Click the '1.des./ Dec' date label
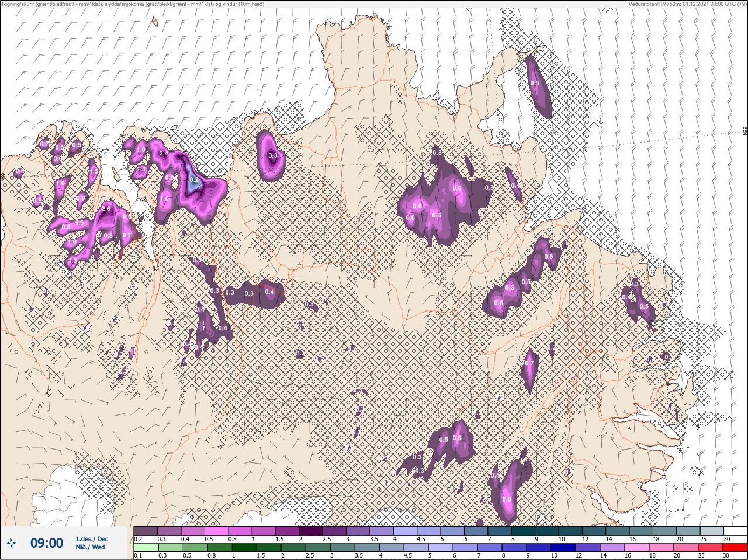This screenshot has height=560, width=748. coord(92,539)
